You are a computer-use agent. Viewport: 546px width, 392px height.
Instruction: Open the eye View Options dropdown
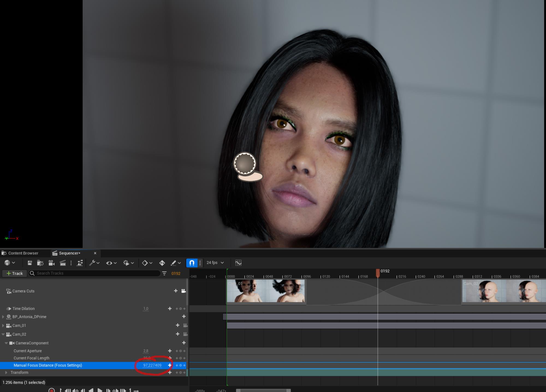pos(111,263)
